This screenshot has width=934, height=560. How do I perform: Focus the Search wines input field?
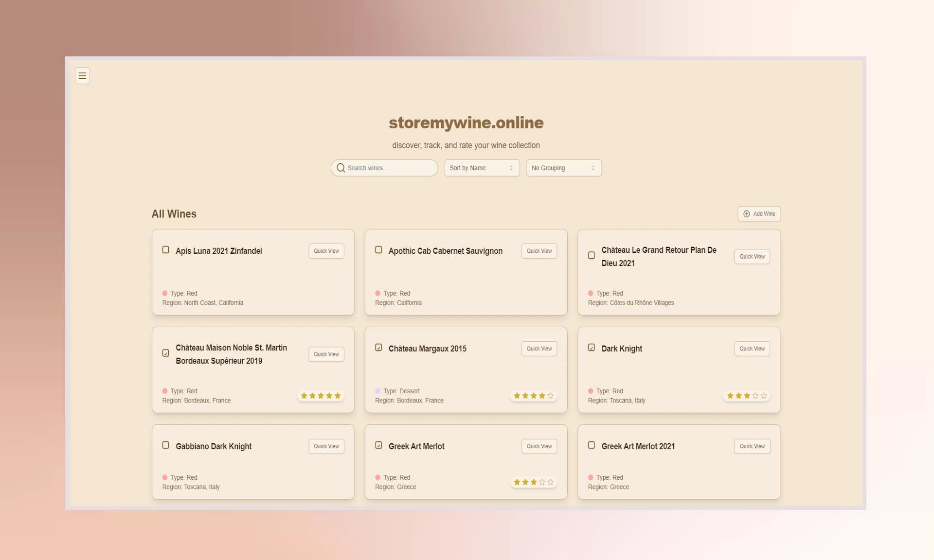click(x=384, y=168)
